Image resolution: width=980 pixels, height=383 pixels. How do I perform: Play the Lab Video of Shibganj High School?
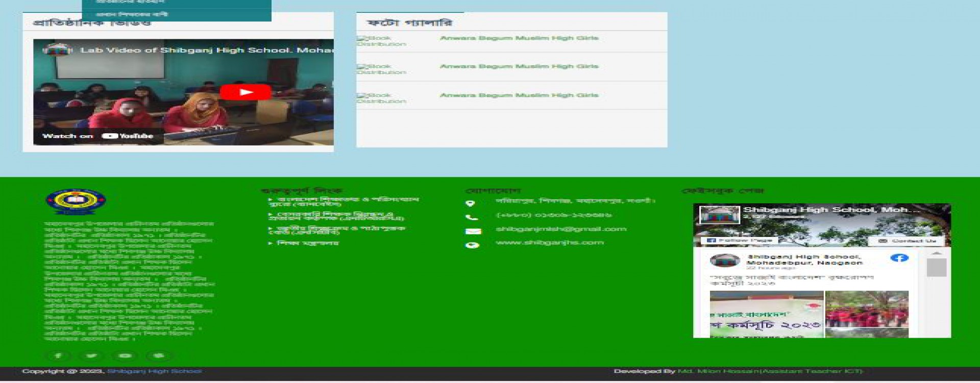click(x=245, y=92)
